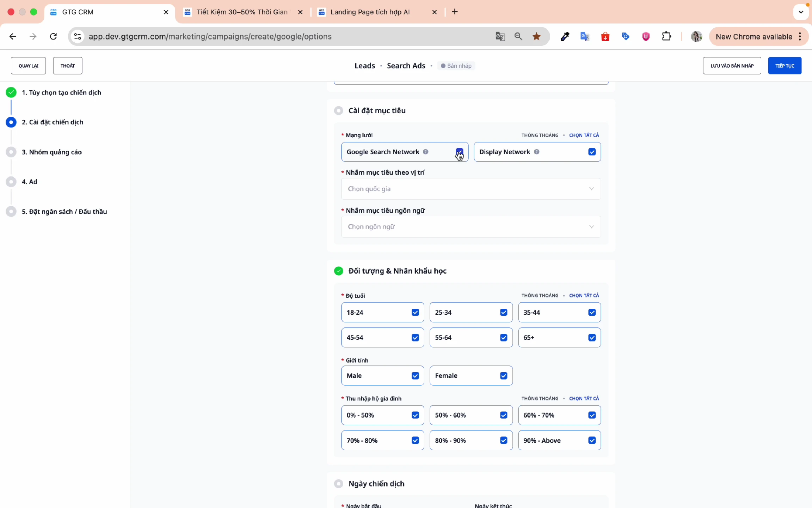Screen dimensions: 812x508
Task: Click the Google Search Network info icon
Action: point(425,152)
